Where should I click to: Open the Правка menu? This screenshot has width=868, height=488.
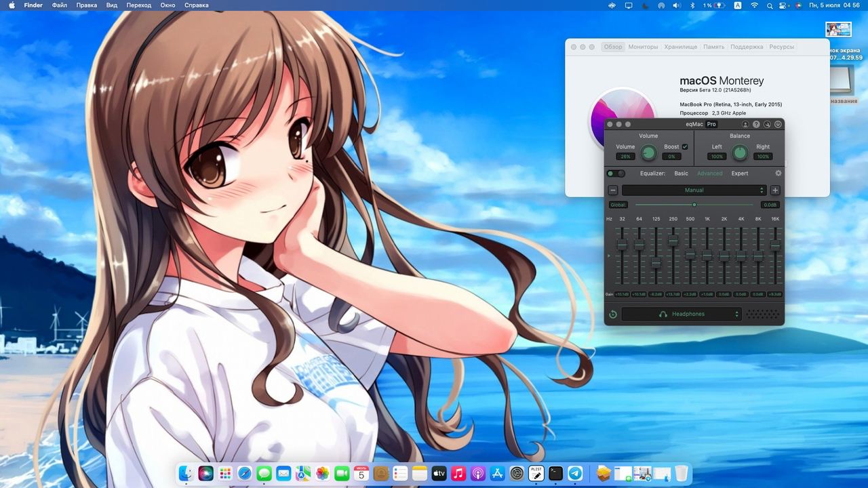86,5
